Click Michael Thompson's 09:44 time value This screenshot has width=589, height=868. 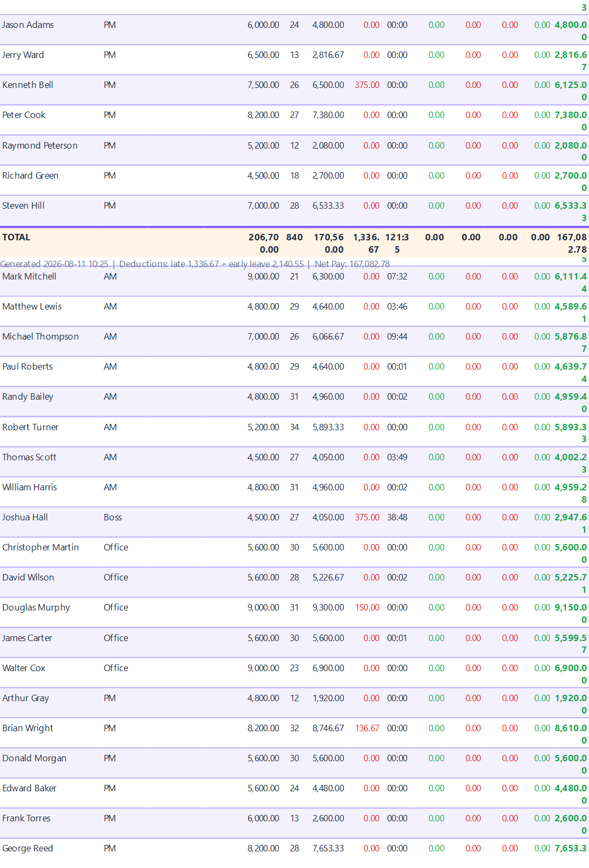[397, 336]
